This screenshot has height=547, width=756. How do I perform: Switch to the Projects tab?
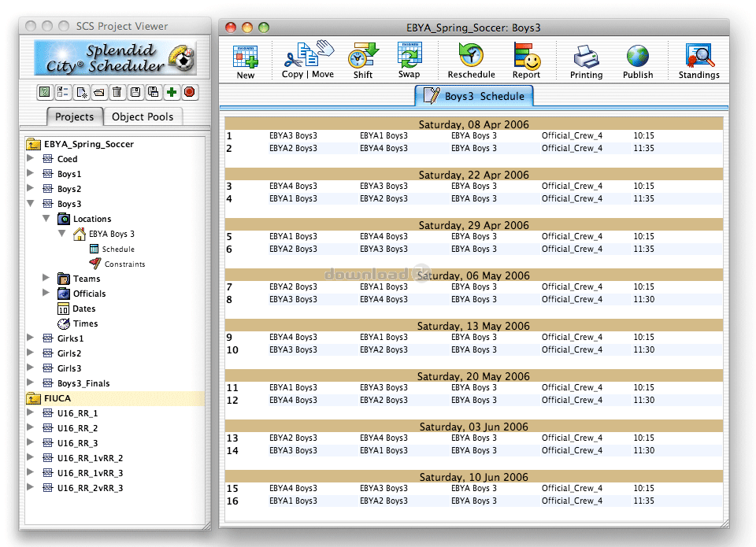point(75,116)
